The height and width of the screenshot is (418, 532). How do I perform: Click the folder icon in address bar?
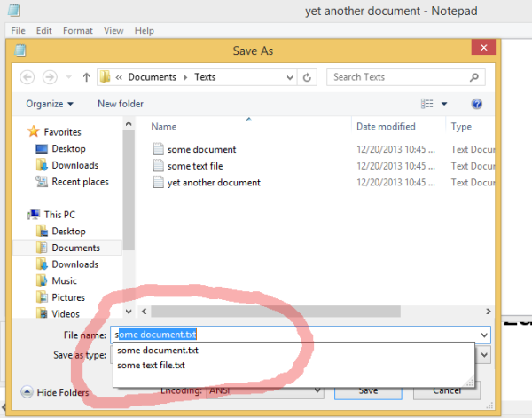pyautogui.click(x=106, y=76)
